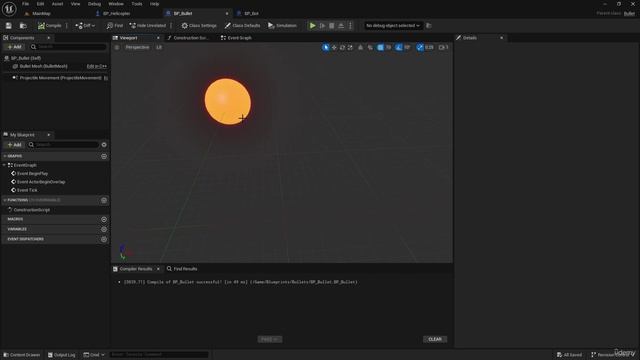Screen dimensions: 640x360
Task: Select Event Tick in the graph list
Action: [x=27, y=190]
